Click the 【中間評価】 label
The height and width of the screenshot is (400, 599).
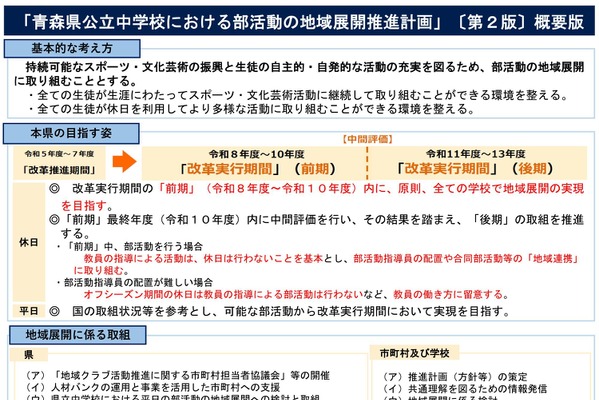coord(367,139)
